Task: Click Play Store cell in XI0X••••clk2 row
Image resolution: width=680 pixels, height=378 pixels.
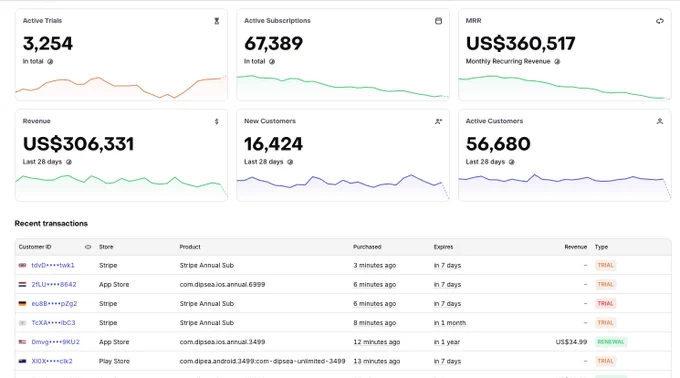Action: coord(114,361)
